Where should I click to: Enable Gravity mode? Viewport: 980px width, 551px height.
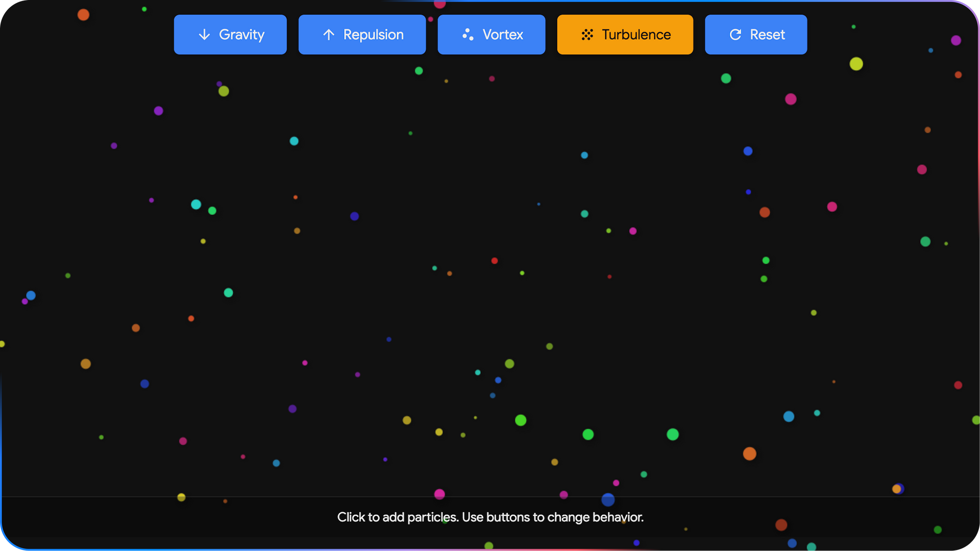(x=230, y=35)
